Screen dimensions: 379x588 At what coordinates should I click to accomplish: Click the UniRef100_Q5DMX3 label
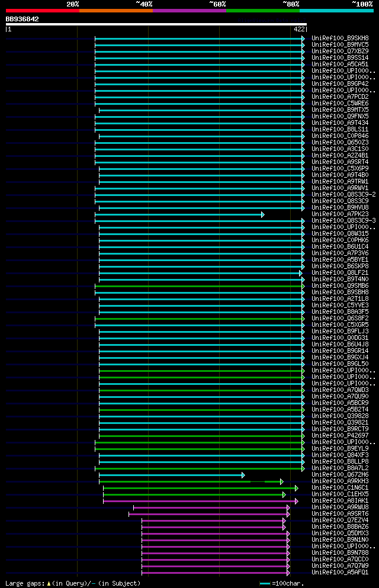(340, 534)
